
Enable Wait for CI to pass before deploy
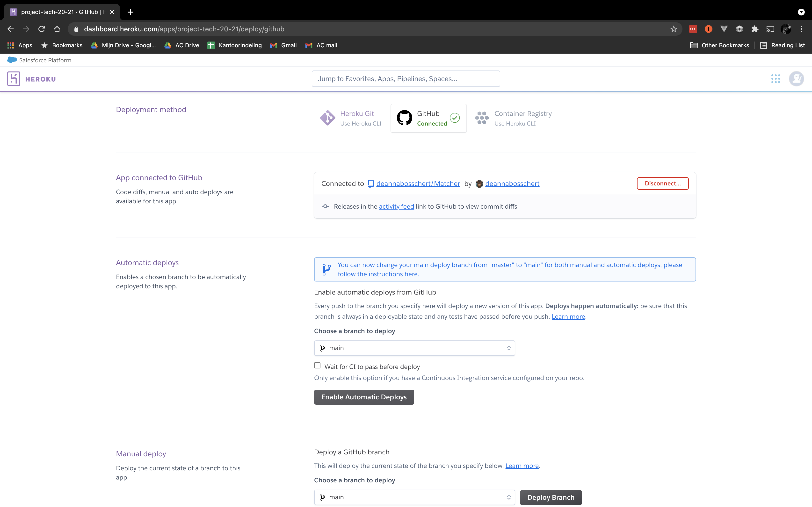317,365
